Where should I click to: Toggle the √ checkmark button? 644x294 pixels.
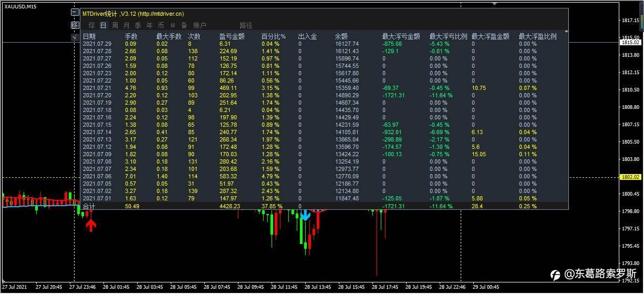coord(75,37)
